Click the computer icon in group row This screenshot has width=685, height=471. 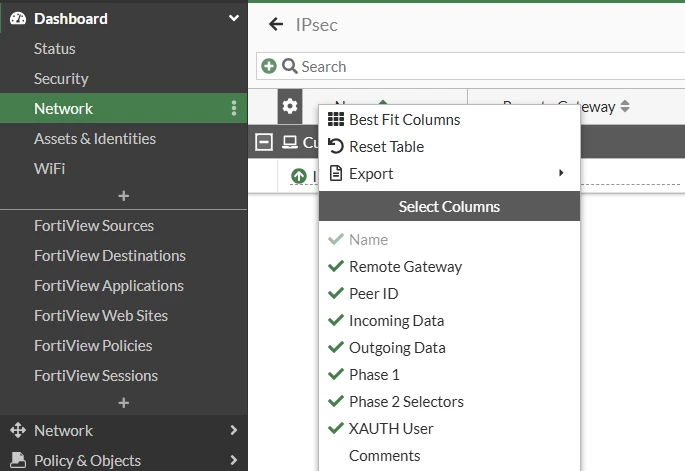click(x=289, y=142)
